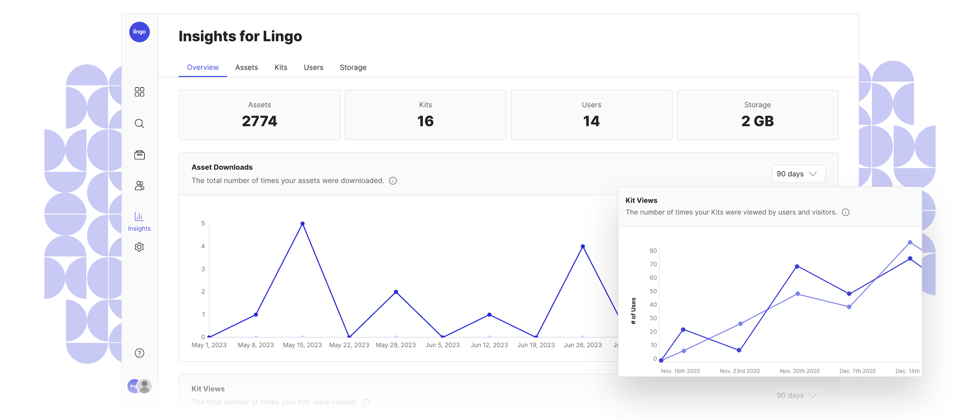Select the Insights chart icon
The image size is (980, 420).
139,216
